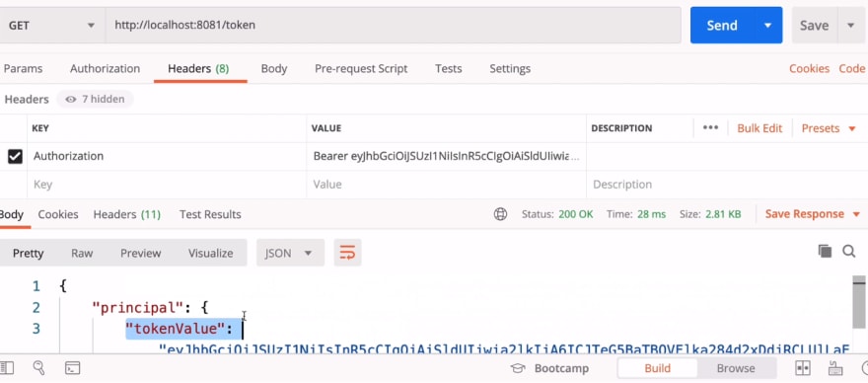Screen dimensions: 868x383
Task: Show the 7 hidden headers eye toggle
Action: point(95,100)
